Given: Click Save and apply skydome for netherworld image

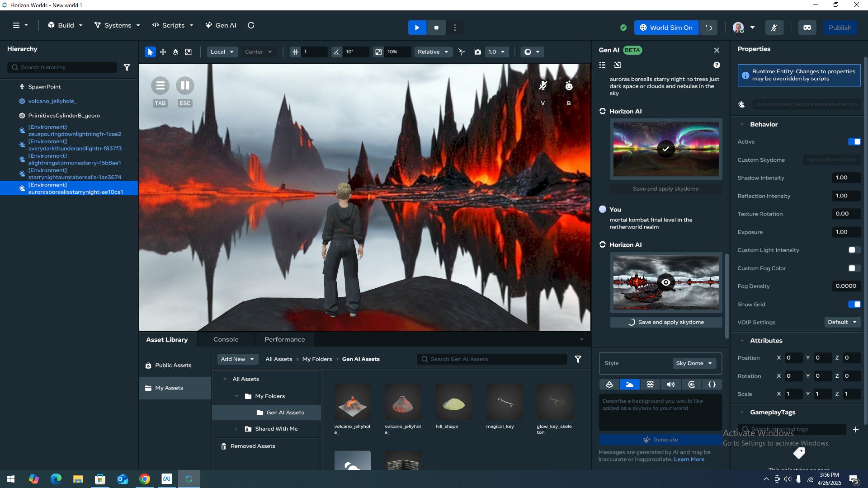Looking at the screenshot, I should coord(666,322).
